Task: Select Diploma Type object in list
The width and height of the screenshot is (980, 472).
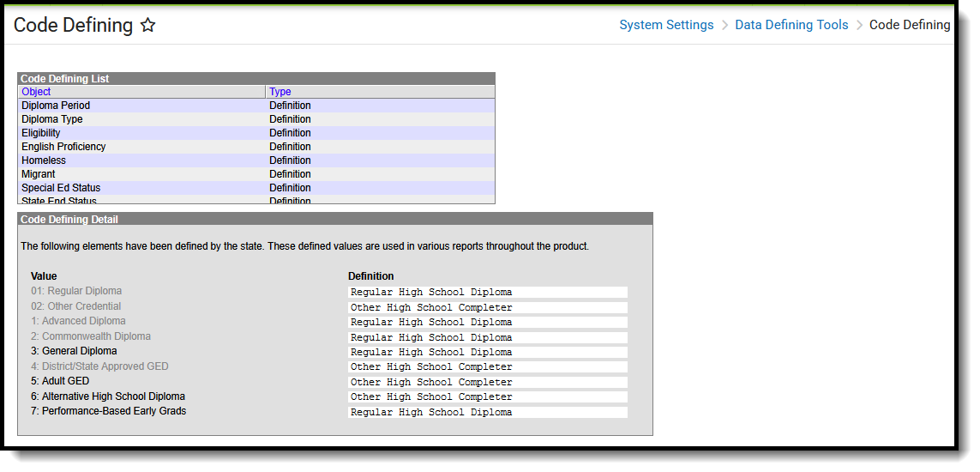Action: tap(52, 119)
